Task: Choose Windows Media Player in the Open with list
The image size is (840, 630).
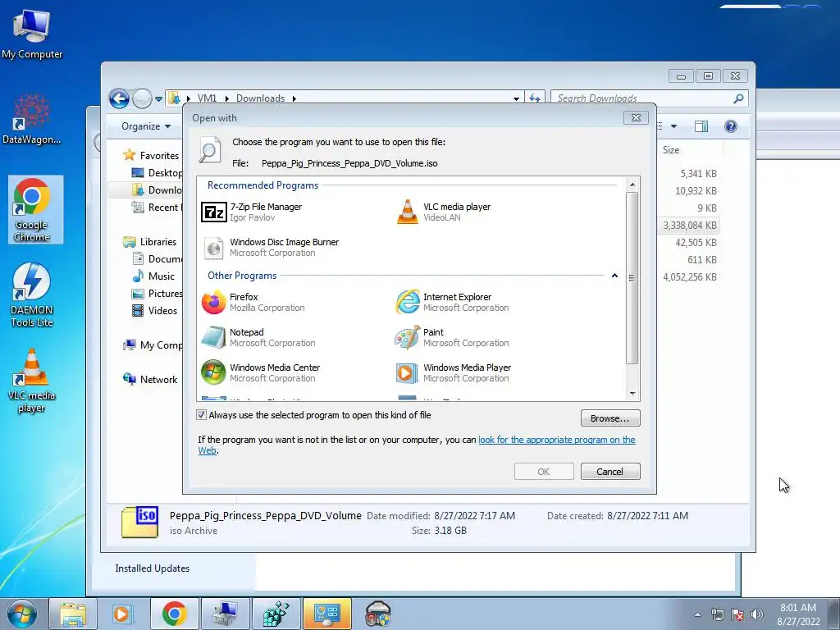Action: (453, 373)
